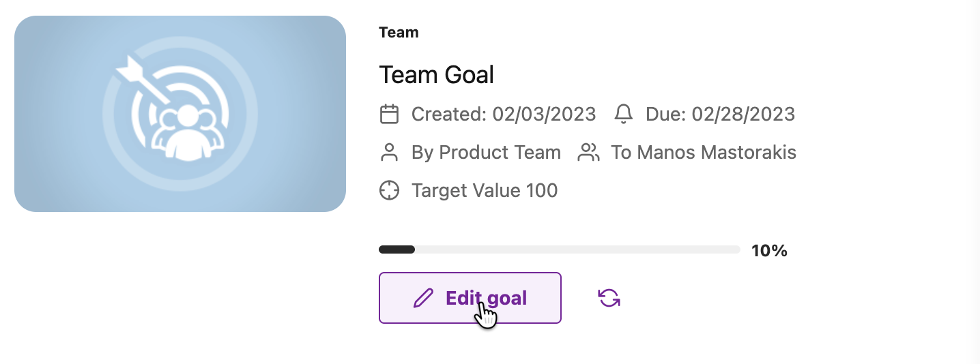Click the bell icon beside Due date
Image resolution: width=980 pixels, height=364 pixels.
pos(623,114)
